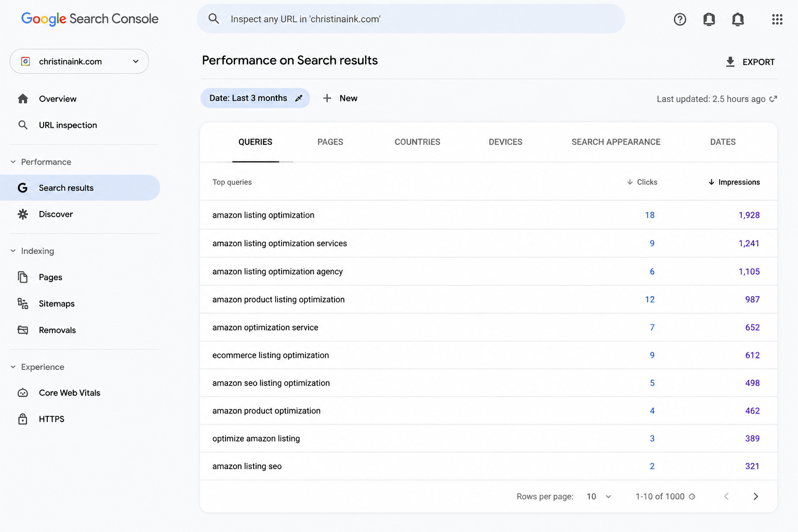798x532 pixels.
Task: Open Sitemaps in sidebar
Action: tap(57, 303)
